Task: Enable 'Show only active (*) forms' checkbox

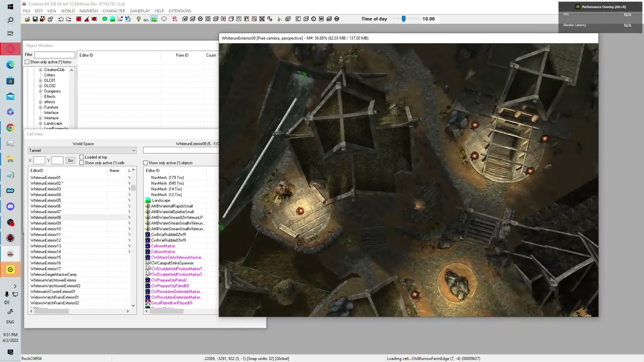Action: (x=27, y=62)
